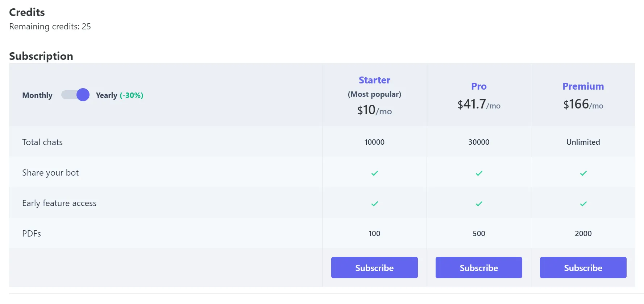Click the Premium Unlimited total chats value

point(583,142)
